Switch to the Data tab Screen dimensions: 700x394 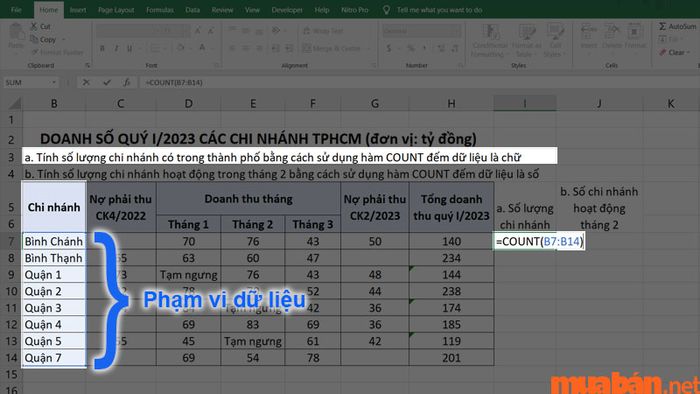(192, 9)
